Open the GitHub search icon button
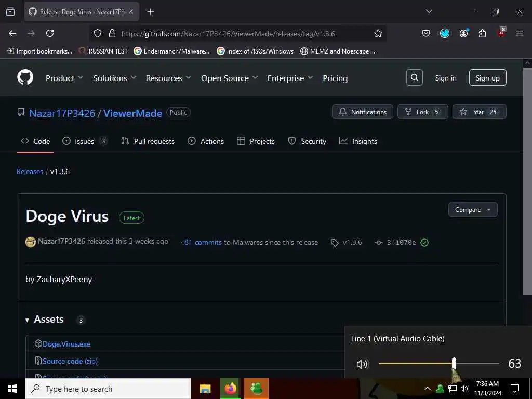This screenshot has width=532, height=399. [414, 78]
